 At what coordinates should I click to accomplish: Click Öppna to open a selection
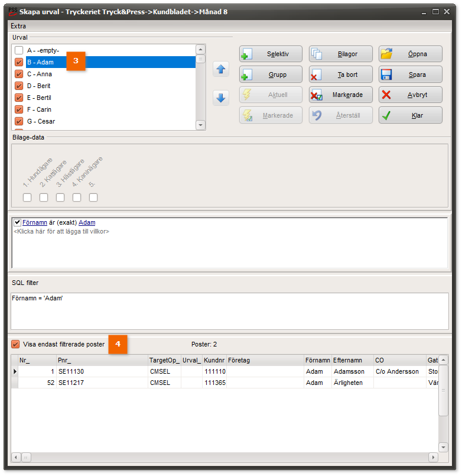tap(411, 54)
